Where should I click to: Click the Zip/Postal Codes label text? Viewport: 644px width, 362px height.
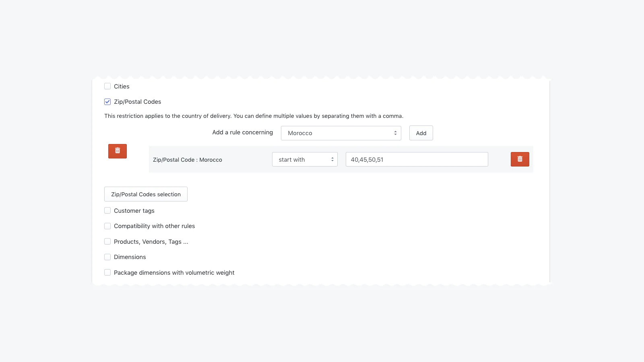pyautogui.click(x=137, y=102)
